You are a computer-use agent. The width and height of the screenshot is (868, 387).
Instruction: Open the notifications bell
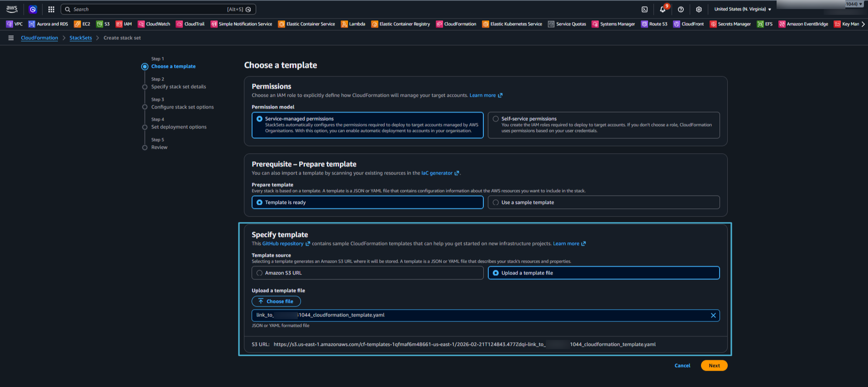pos(663,9)
